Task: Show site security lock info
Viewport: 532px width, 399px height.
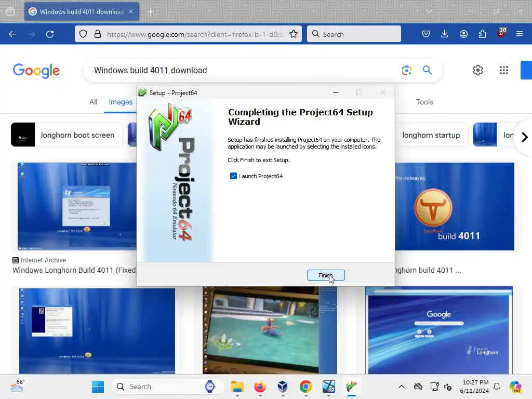Action: point(98,34)
